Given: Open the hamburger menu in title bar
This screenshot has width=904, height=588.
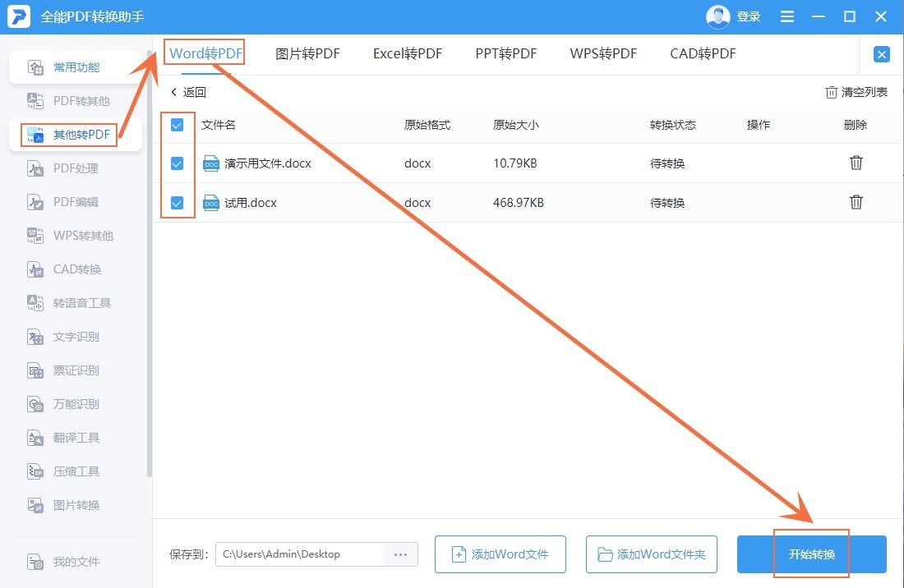Looking at the screenshot, I should (786, 16).
